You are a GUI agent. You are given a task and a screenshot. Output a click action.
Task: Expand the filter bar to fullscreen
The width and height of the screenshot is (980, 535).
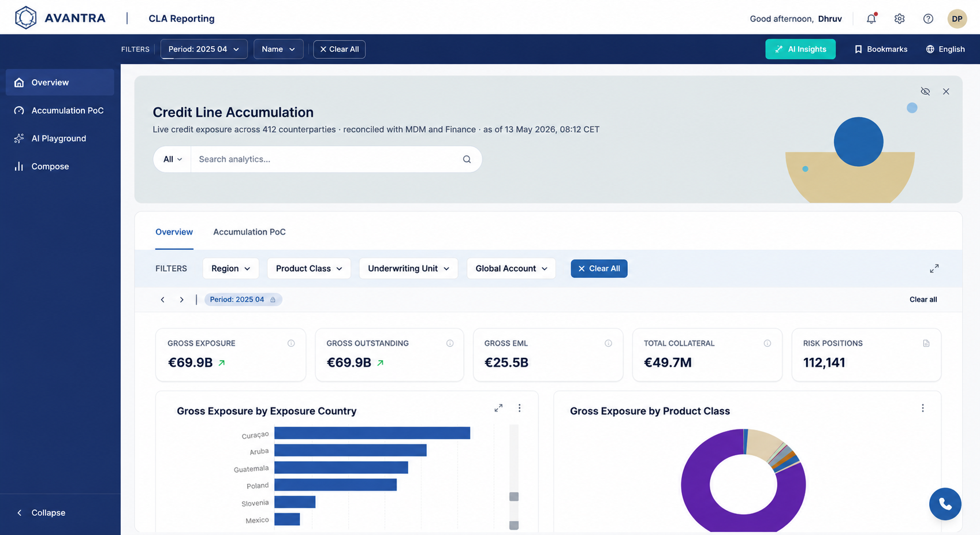(934, 268)
